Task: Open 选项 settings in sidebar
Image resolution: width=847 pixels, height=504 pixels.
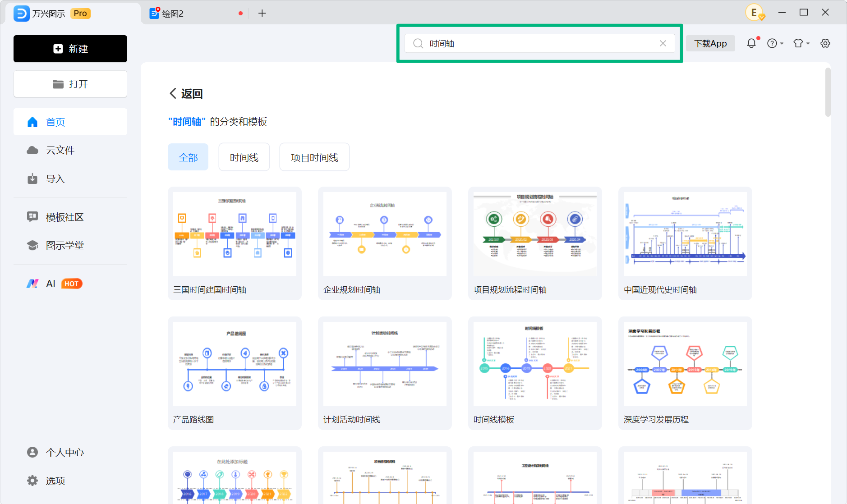Action: (x=70, y=481)
